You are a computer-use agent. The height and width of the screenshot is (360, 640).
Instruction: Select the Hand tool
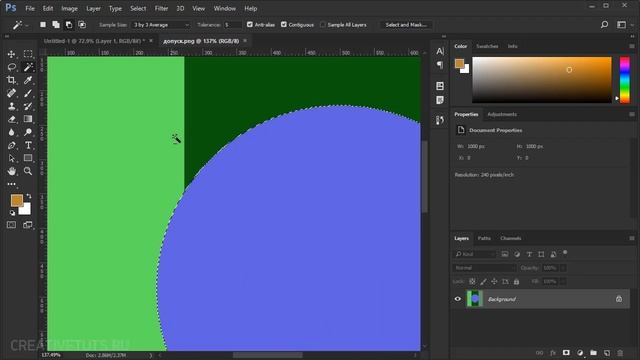click(11, 171)
